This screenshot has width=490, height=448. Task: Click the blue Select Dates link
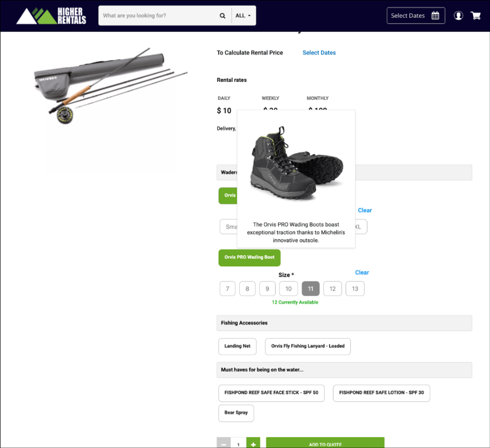pyautogui.click(x=319, y=53)
